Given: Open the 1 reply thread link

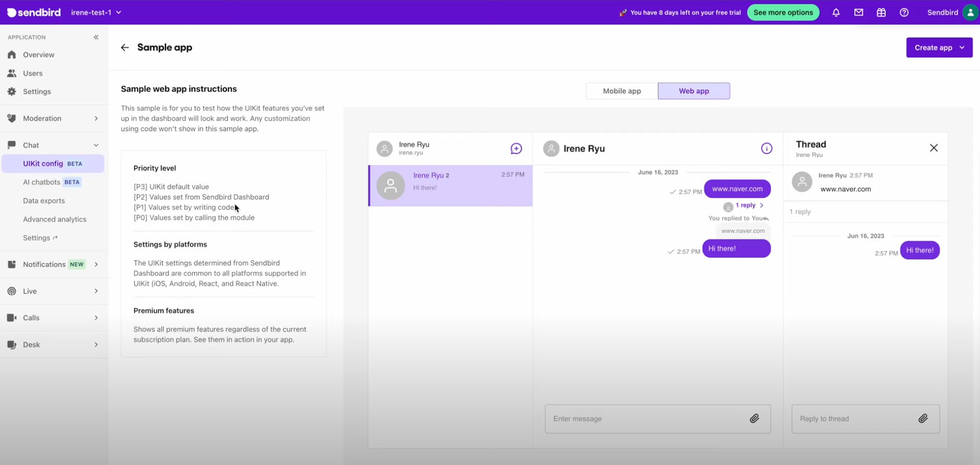Looking at the screenshot, I should [746, 205].
